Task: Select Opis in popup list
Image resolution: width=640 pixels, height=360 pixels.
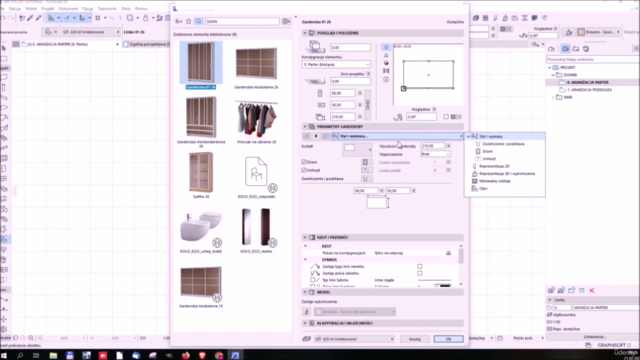Action: (x=483, y=189)
